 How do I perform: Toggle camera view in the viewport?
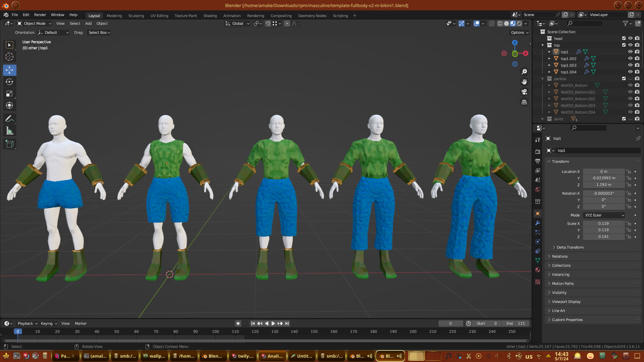524,92
